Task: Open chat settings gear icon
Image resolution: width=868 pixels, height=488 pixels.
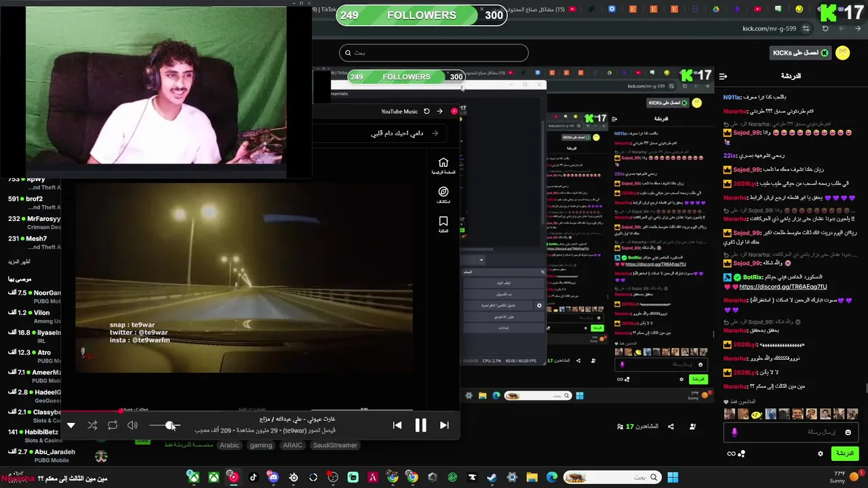Action: pos(821,453)
